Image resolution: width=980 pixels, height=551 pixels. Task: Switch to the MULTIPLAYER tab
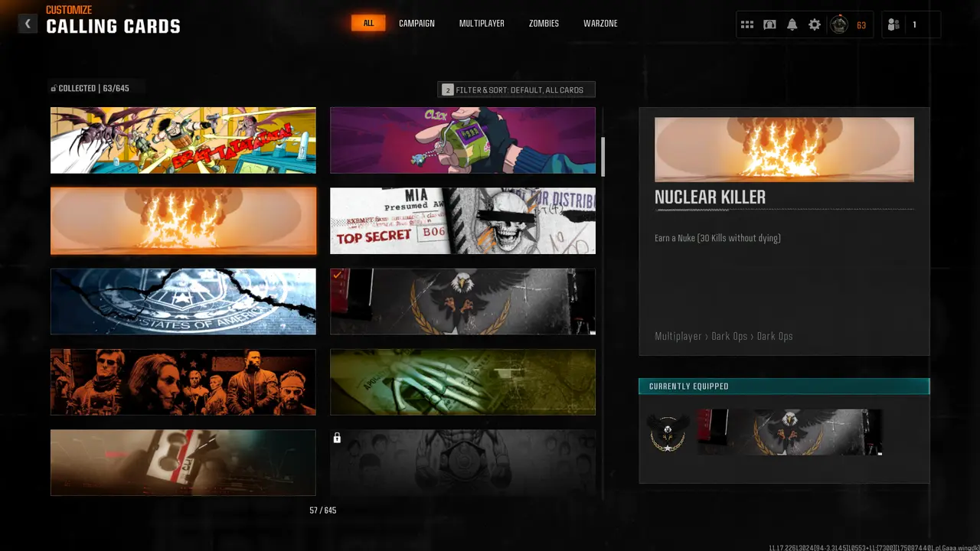point(482,23)
